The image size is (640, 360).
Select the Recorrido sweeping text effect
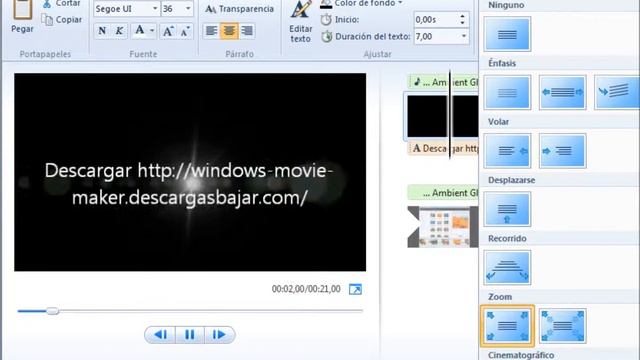tap(507, 267)
